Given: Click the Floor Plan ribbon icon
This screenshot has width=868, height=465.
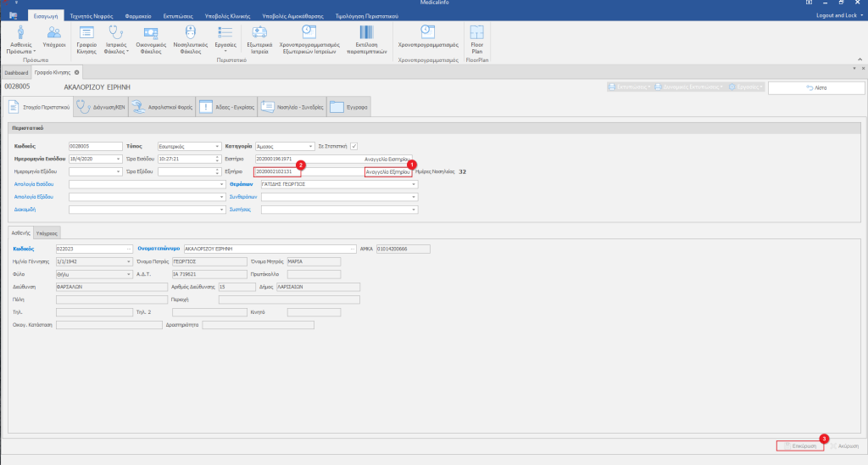Looking at the screenshot, I should click(x=477, y=33).
